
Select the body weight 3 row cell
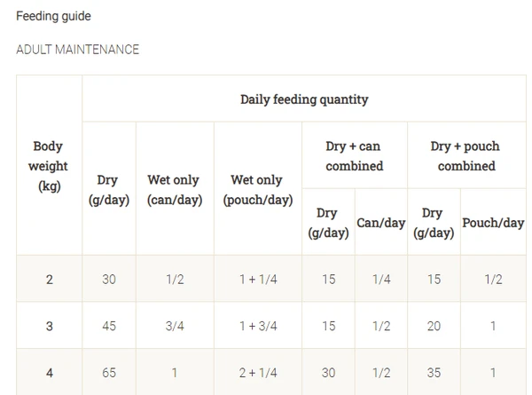[49, 326]
